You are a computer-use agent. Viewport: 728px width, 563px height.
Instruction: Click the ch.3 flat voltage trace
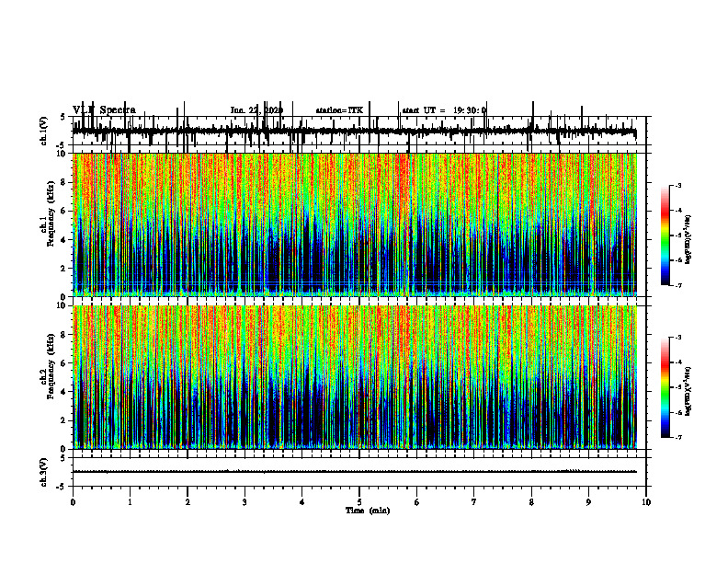click(354, 472)
